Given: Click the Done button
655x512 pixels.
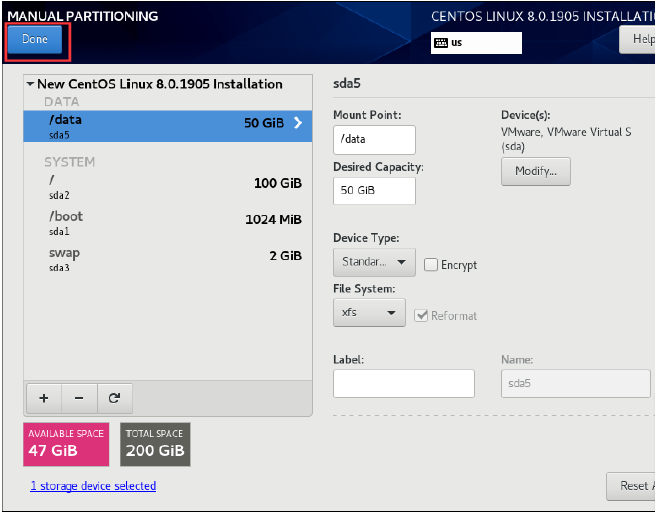Looking at the screenshot, I should pos(35,39).
